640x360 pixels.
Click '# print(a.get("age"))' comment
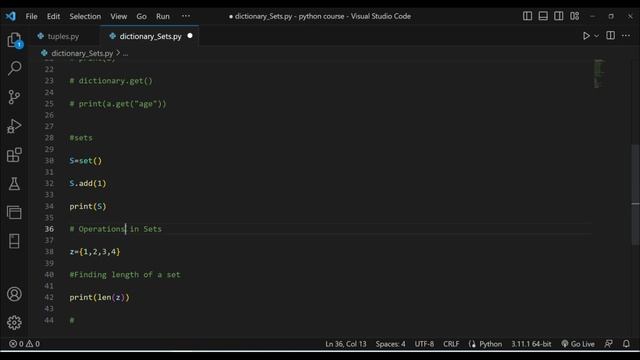click(x=118, y=104)
